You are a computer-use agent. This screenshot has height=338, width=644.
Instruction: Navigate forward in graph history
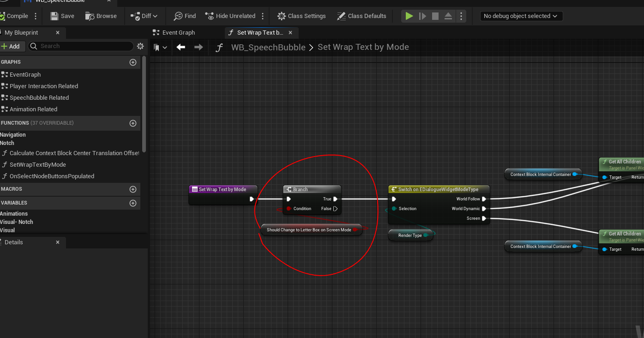click(x=199, y=47)
